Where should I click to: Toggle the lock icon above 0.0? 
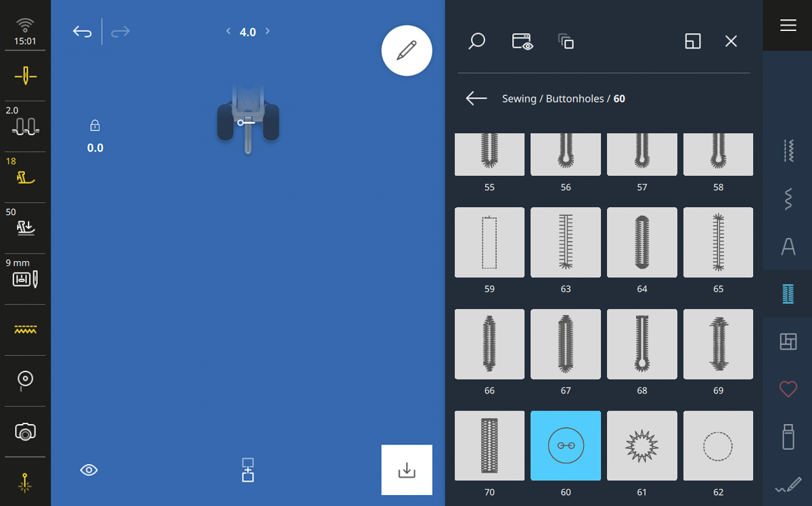[95, 126]
